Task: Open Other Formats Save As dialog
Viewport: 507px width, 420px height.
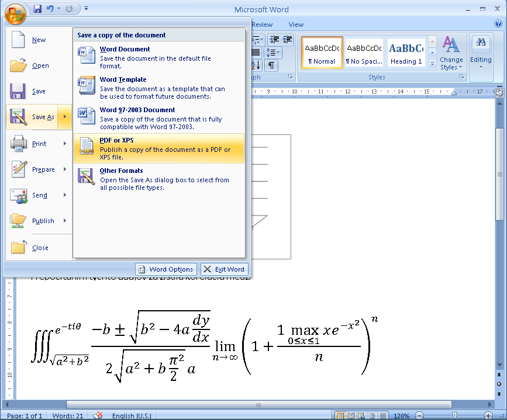Action: click(x=158, y=179)
